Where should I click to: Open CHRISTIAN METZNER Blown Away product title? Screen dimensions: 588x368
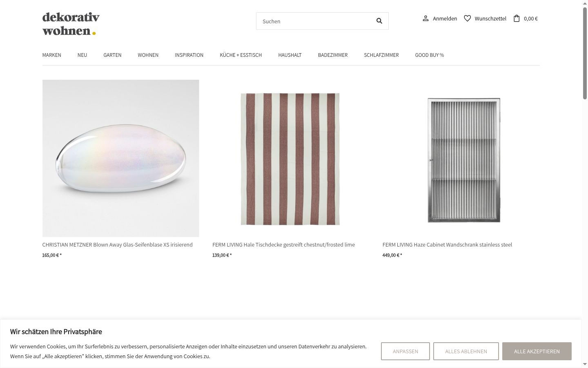coord(118,245)
